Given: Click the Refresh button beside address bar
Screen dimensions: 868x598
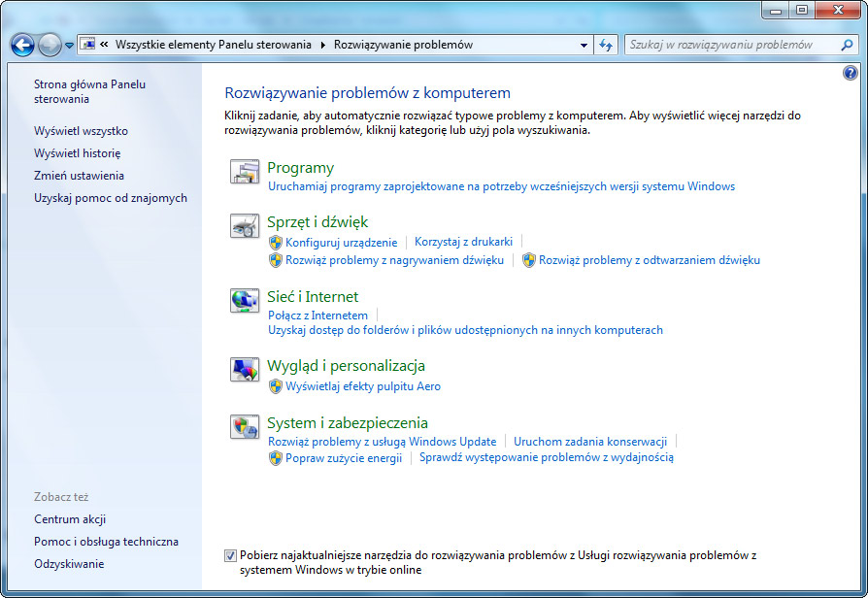Looking at the screenshot, I should click(x=606, y=45).
